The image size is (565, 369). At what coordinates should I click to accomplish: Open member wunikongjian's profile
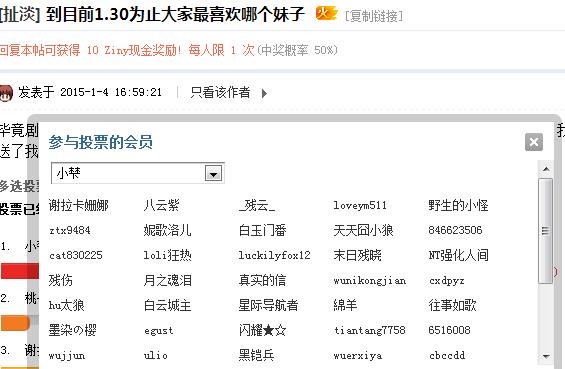point(370,281)
